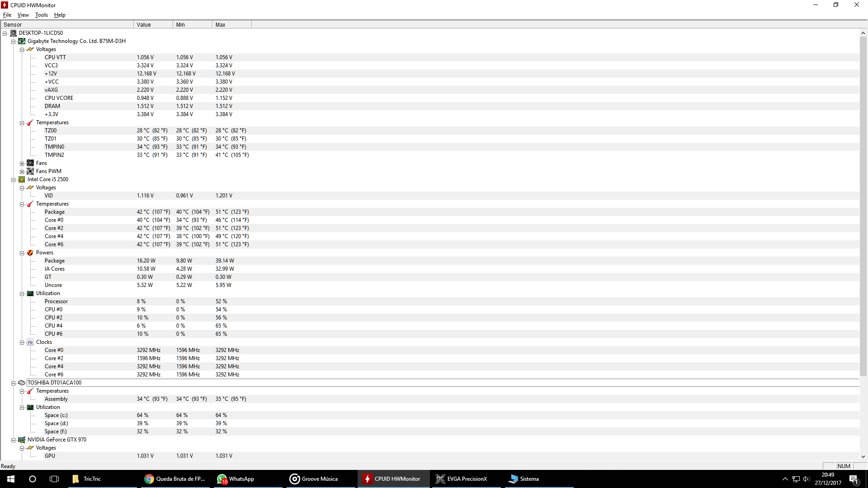Click the CPU Powers flame icon
This screenshot has height=488, width=868.
click(x=30, y=253)
